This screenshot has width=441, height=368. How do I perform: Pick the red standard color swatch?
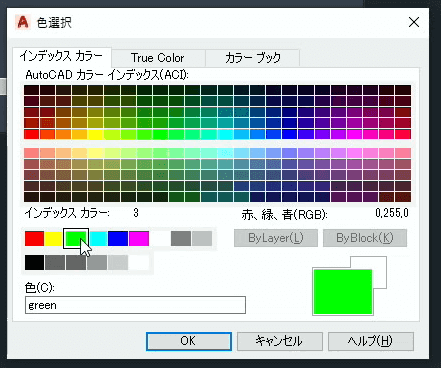[34, 239]
